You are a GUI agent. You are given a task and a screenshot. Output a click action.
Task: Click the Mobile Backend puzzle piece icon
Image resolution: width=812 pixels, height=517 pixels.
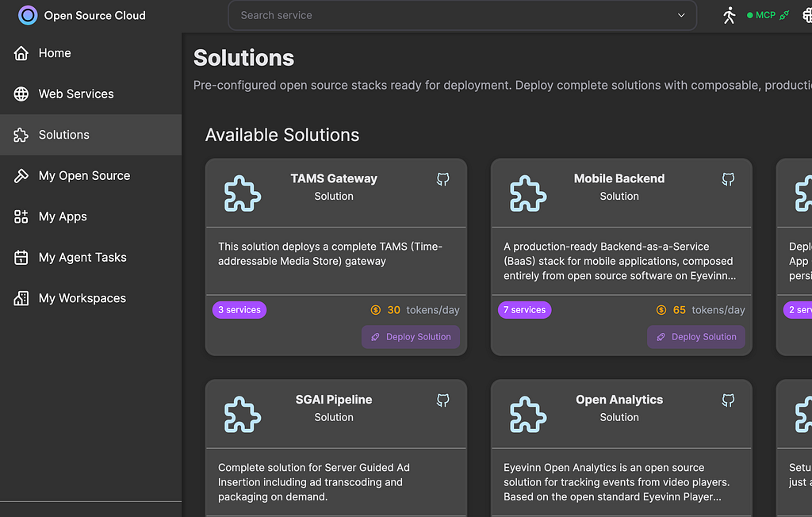pyautogui.click(x=527, y=193)
